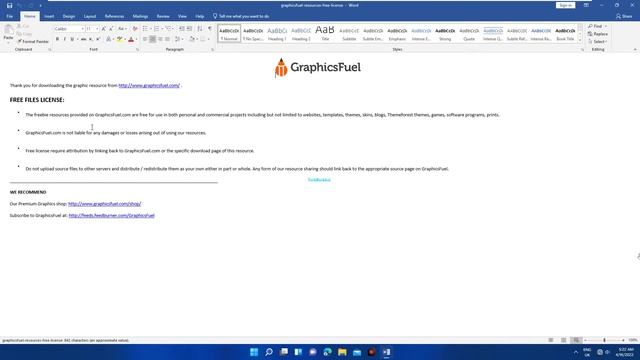
Task: Open the Select dropdown in Editing
Action: tap(598, 42)
